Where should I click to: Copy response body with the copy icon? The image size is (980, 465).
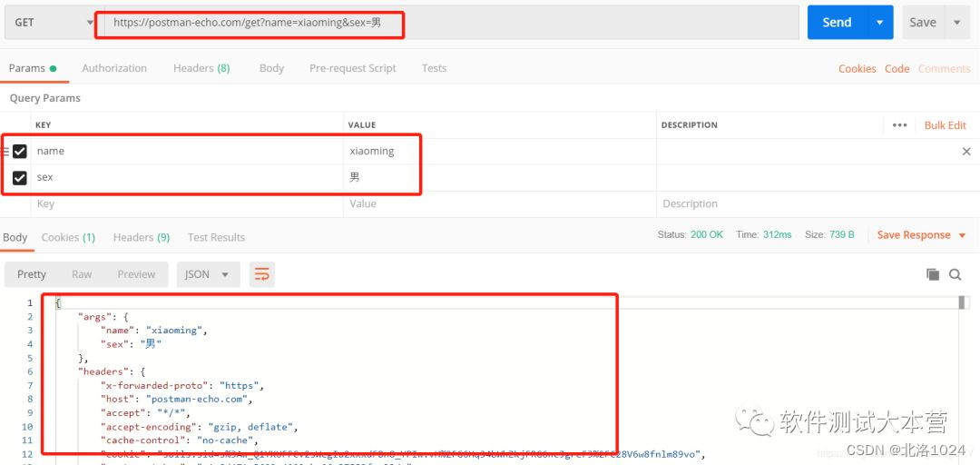click(x=933, y=274)
